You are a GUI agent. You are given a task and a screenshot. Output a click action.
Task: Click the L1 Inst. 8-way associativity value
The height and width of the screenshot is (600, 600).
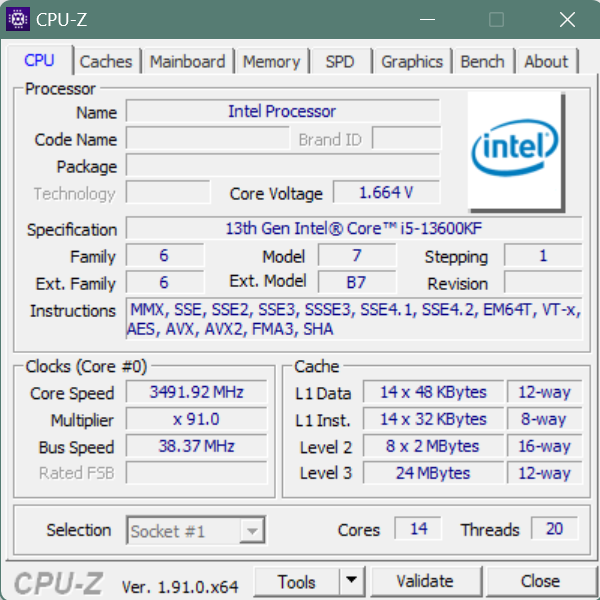pos(545,419)
